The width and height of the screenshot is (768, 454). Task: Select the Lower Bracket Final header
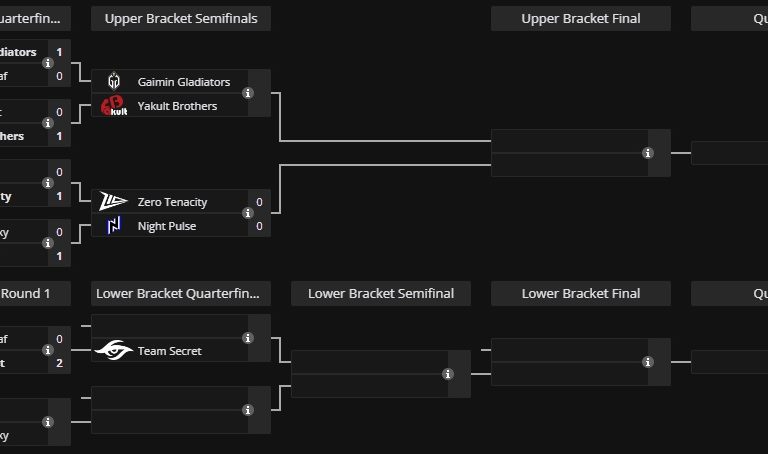(x=580, y=293)
